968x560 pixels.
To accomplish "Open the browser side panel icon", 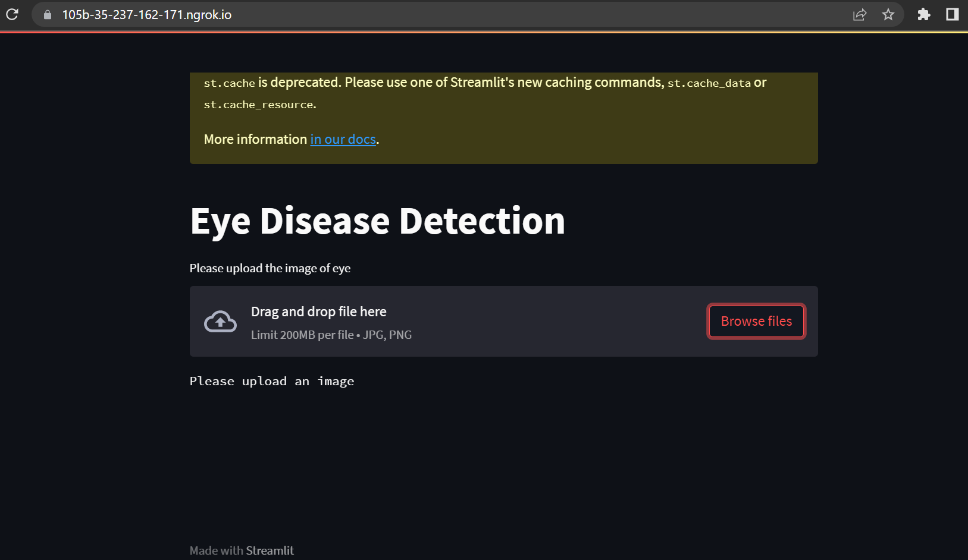I will click(x=952, y=14).
